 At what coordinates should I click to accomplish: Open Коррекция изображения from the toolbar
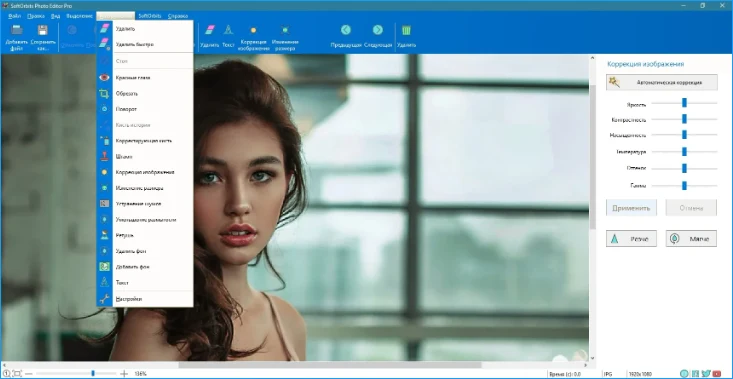click(x=253, y=37)
